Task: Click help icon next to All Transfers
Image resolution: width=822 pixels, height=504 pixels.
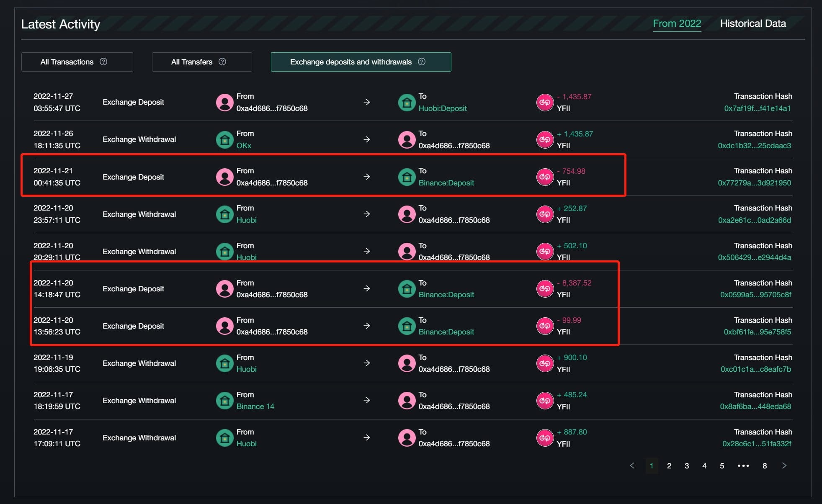Action: pos(222,62)
